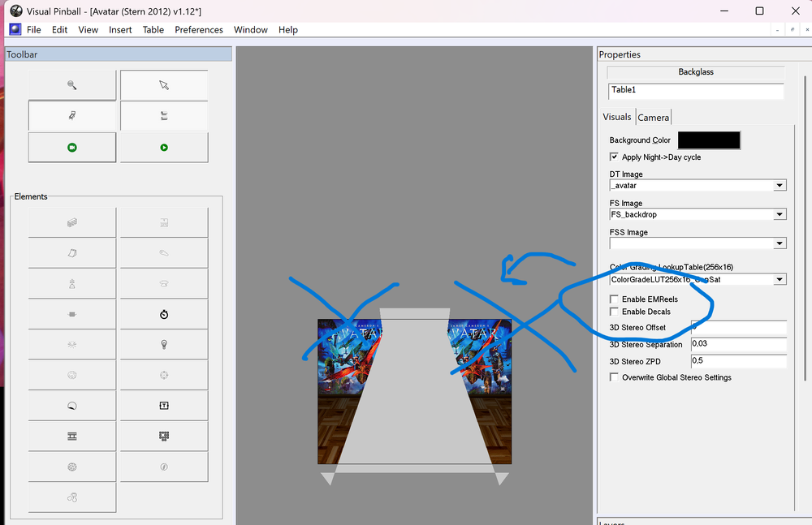The height and width of the screenshot is (525, 812).
Task: Choose the Select arrow tool
Action: point(164,85)
